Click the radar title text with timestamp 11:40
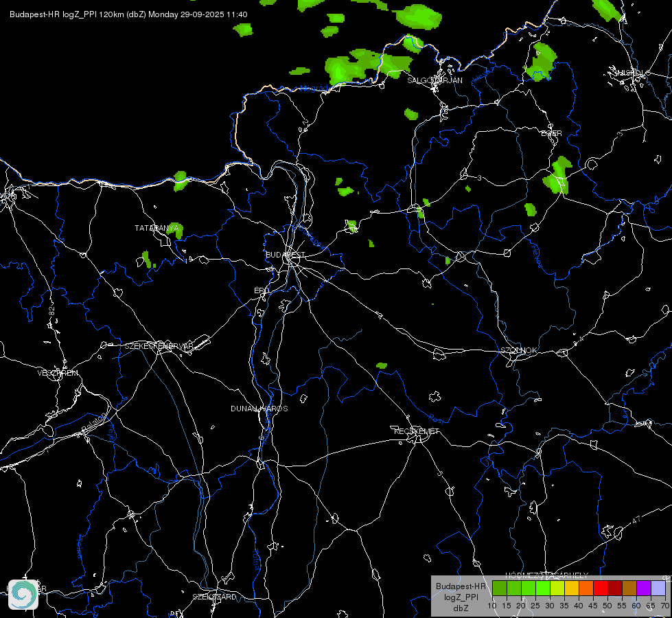The image size is (672, 618). point(128,14)
